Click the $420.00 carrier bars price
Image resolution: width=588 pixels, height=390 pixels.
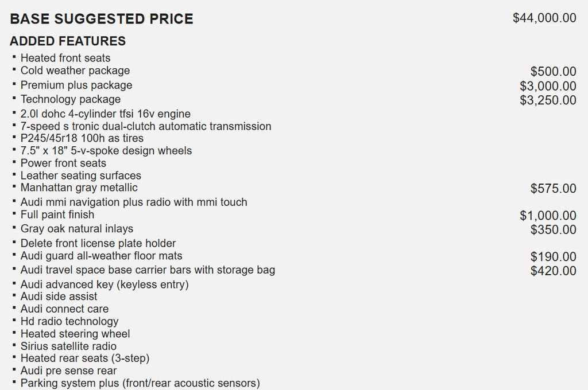(553, 271)
